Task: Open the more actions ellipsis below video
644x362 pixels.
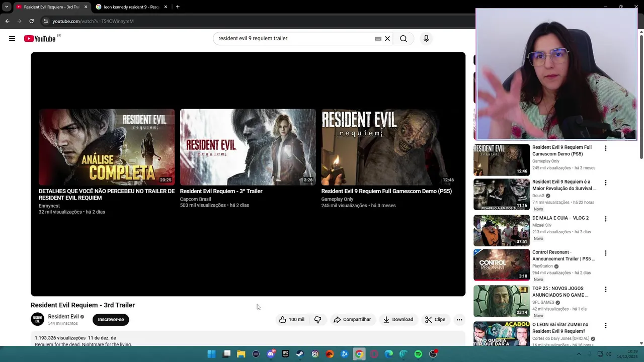Action: (x=459, y=320)
